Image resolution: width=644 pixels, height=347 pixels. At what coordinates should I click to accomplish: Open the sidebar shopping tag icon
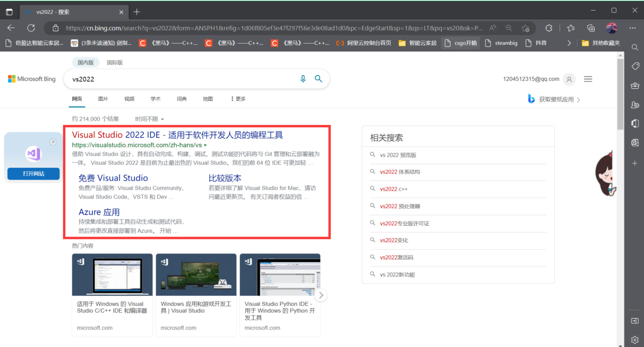635,66
